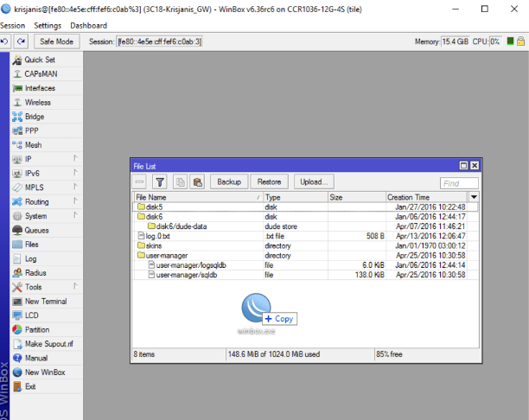
Task: Open the Settings menu
Action: (48, 26)
